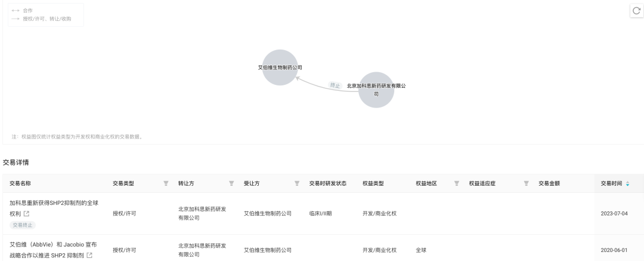Screen dimensions: 644x261
Task: Click 开发/商业化权 in the 2023-07-04 row
Action: (x=379, y=214)
